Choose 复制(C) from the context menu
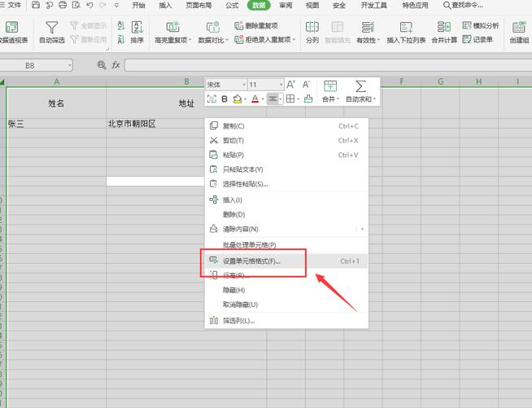Image resolution: width=532 pixels, height=408 pixels. 286,126
